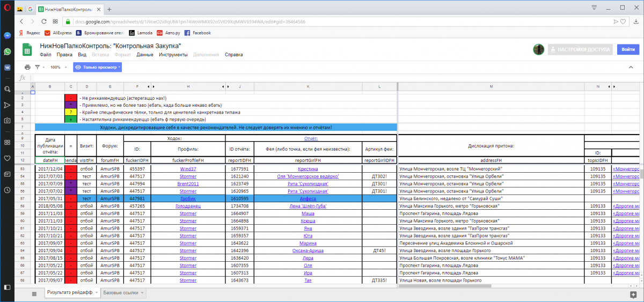Click the Google Sheets home logo
This screenshot has height=302, width=644.
pos(28,50)
